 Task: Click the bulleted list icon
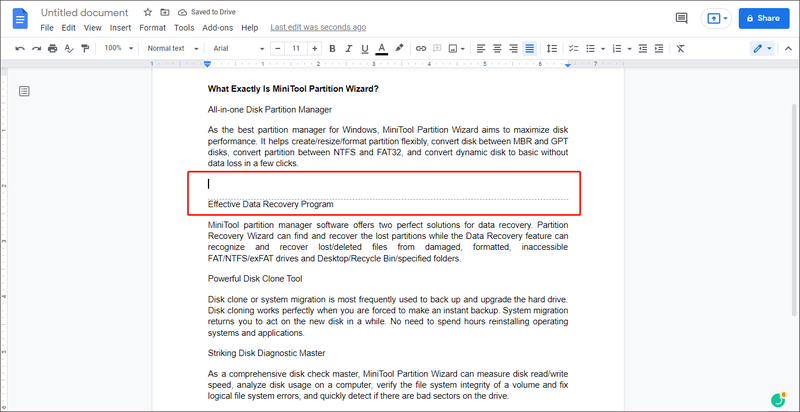pos(590,48)
